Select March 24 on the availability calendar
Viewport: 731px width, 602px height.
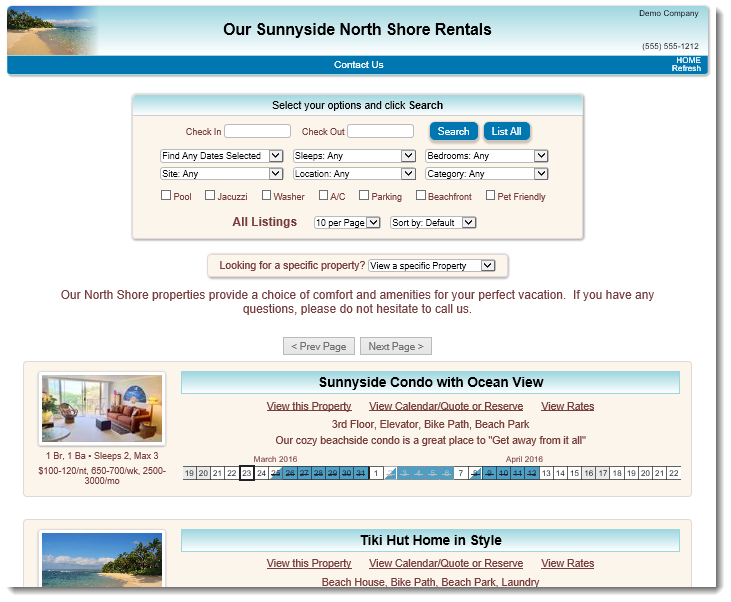[x=261, y=473]
